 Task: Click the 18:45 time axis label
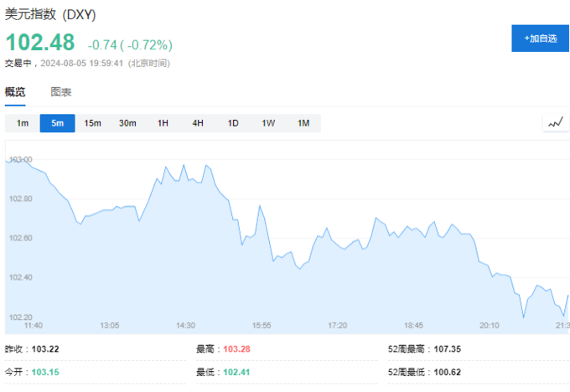coord(413,325)
